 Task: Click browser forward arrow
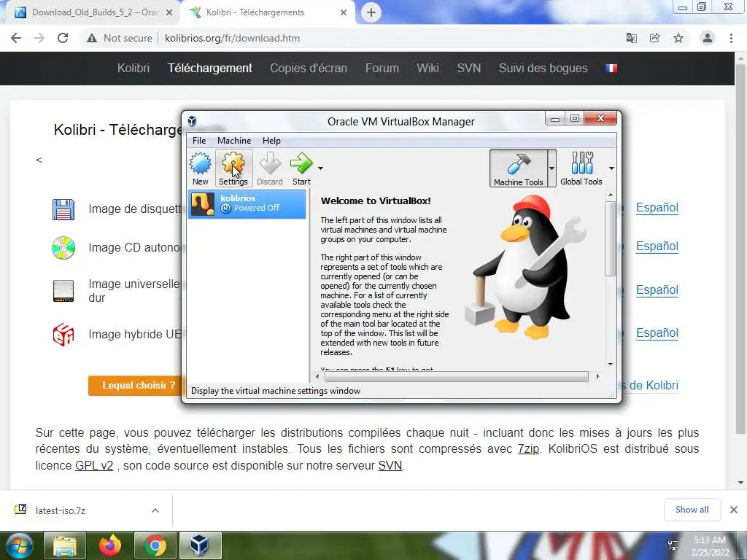click(x=39, y=38)
